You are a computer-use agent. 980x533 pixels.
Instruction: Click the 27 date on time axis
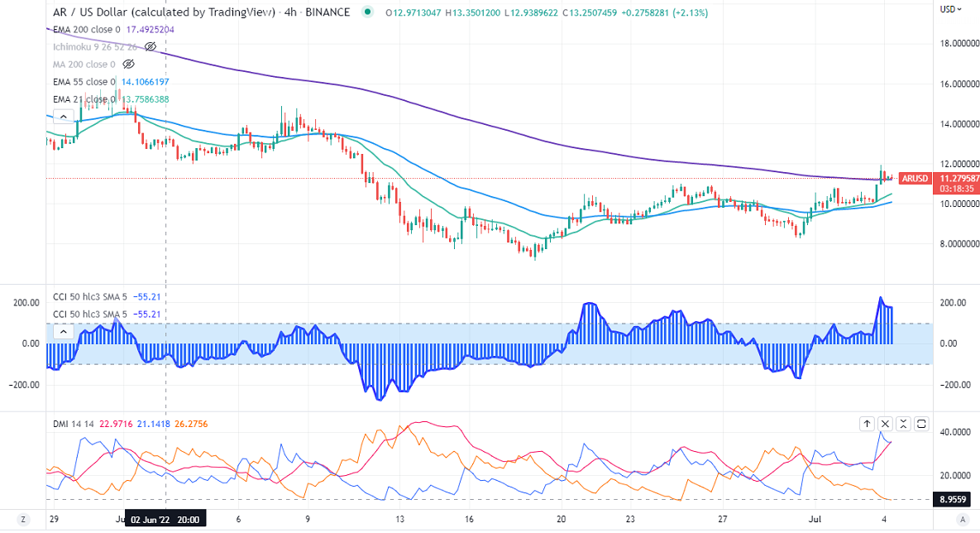pyautogui.click(x=723, y=519)
